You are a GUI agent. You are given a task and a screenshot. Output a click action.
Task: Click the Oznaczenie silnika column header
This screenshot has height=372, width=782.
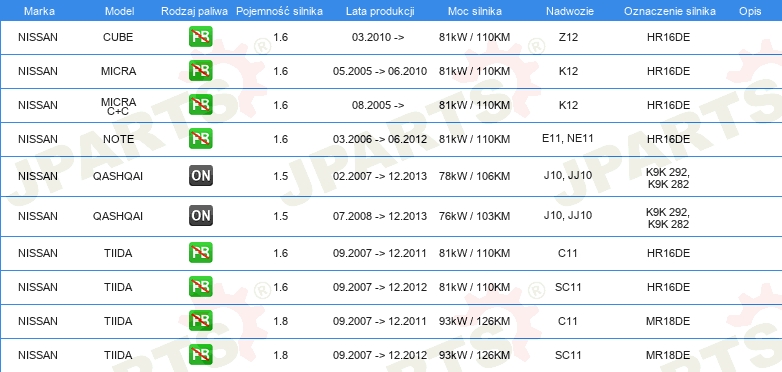(670, 11)
